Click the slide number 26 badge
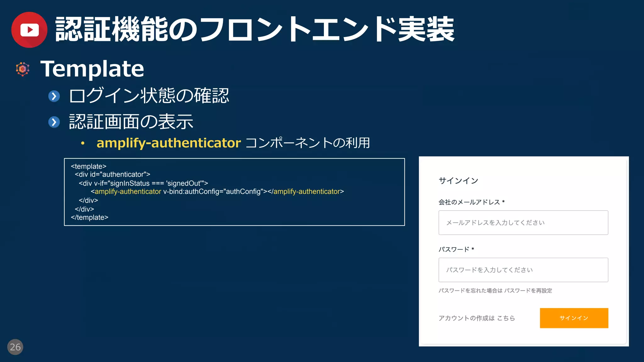This screenshot has width=644, height=362. 15,347
